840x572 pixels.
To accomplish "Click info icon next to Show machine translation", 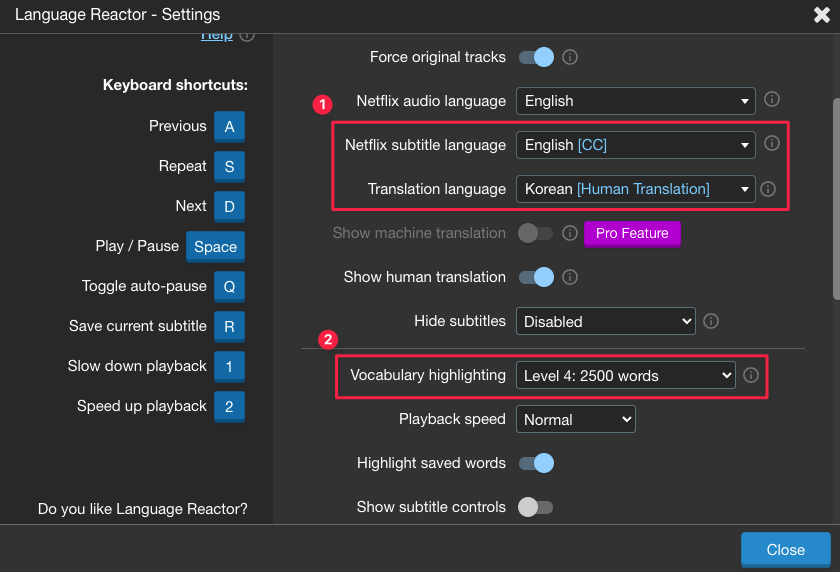I will point(569,233).
